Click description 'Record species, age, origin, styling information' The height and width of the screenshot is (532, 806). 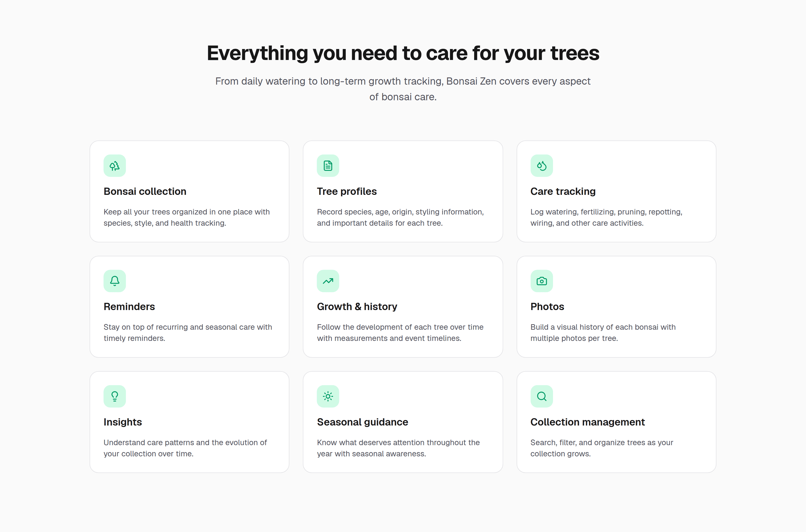[x=400, y=217]
